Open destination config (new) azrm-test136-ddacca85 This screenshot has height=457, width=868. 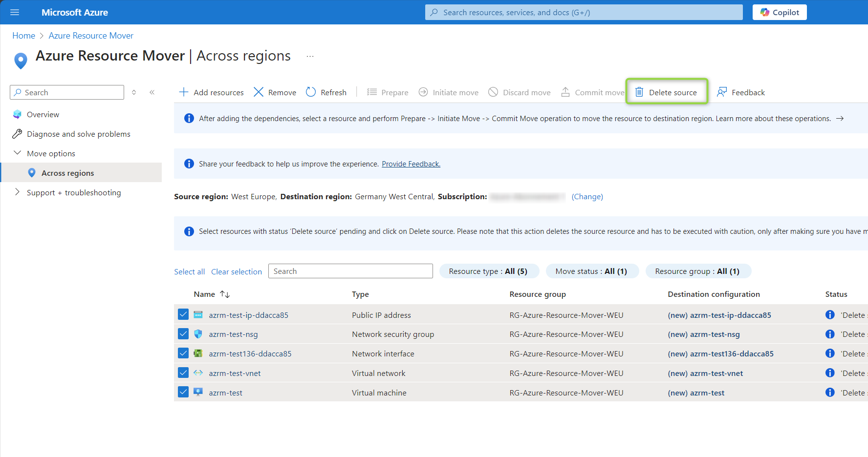pos(721,354)
